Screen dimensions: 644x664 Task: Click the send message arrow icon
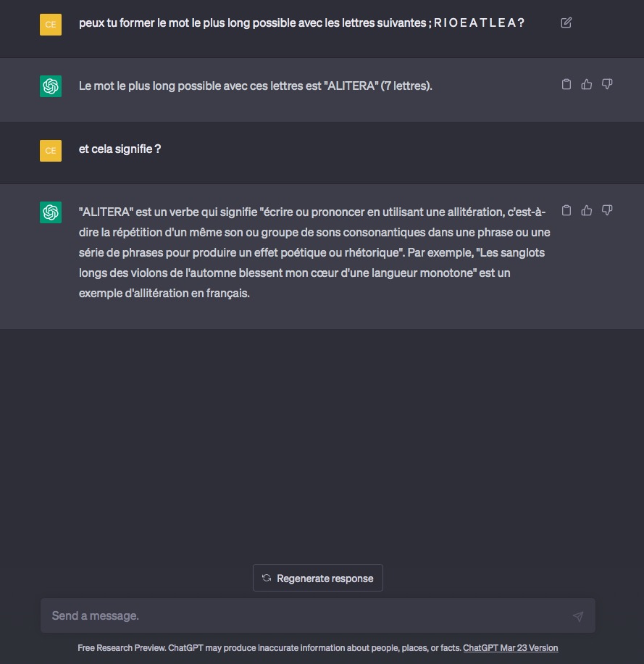point(577,616)
